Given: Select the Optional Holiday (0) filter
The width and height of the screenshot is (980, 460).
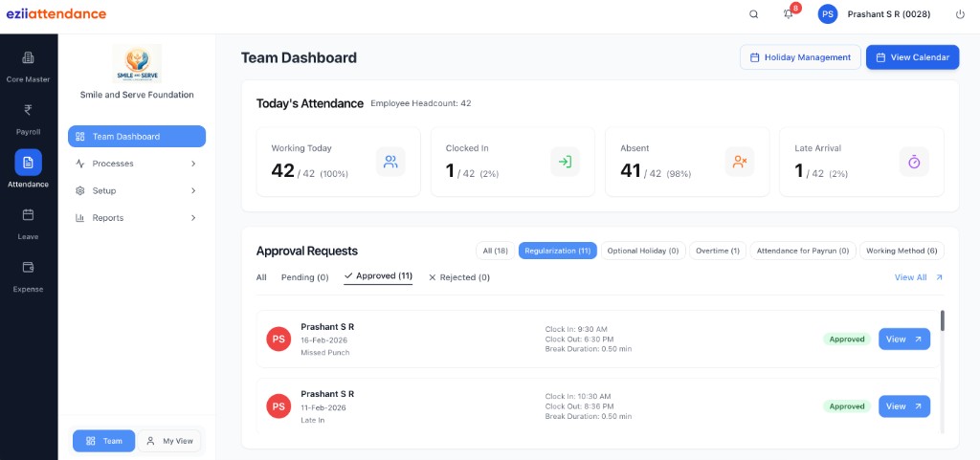Looking at the screenshot, I should click(643, 251).
